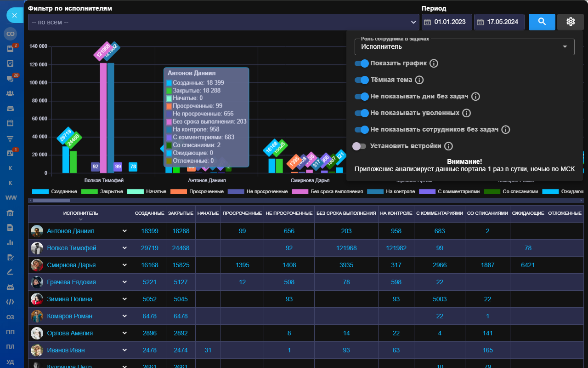Open the executor filter dropdown
The height and width of the screenshot is (368, 588).
pos(223,22)
